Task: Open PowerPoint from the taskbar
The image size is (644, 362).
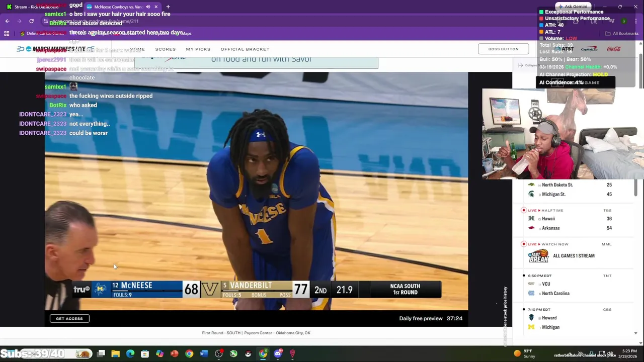Action: [174, 354]
